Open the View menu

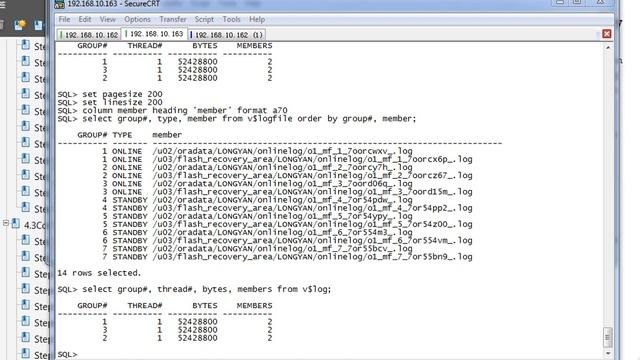(107, 19)
